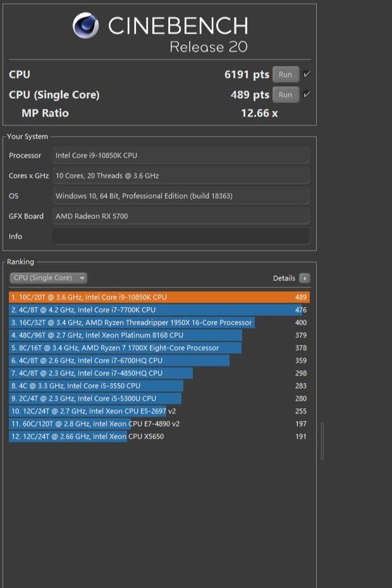
Task: Toggle the CPU Single Core checkbox
Action: coord(307,95)
